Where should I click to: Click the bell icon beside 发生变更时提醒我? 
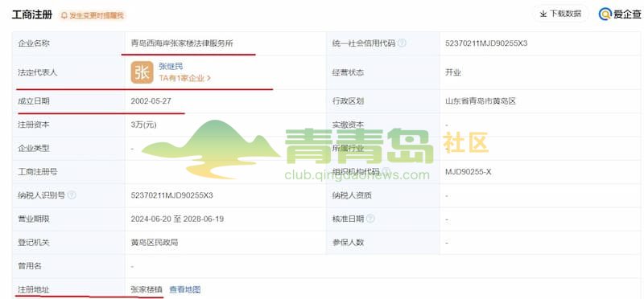[64, 15]
